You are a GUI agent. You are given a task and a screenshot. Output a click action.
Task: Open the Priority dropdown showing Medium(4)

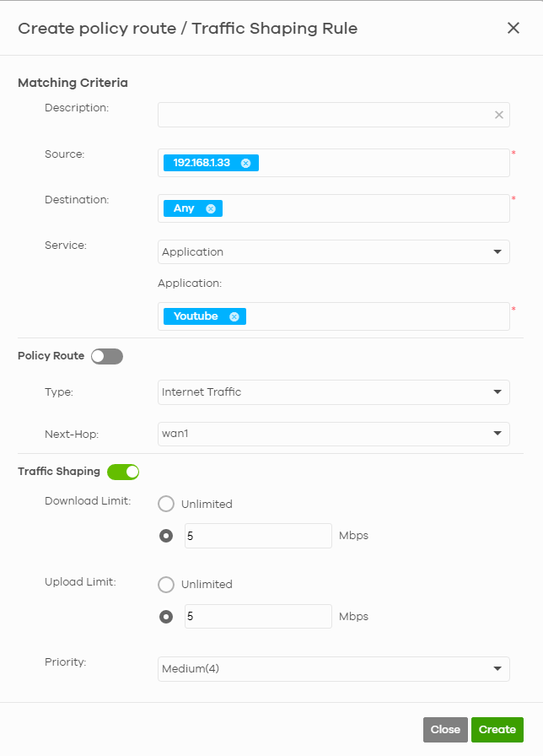click(333, 669)
